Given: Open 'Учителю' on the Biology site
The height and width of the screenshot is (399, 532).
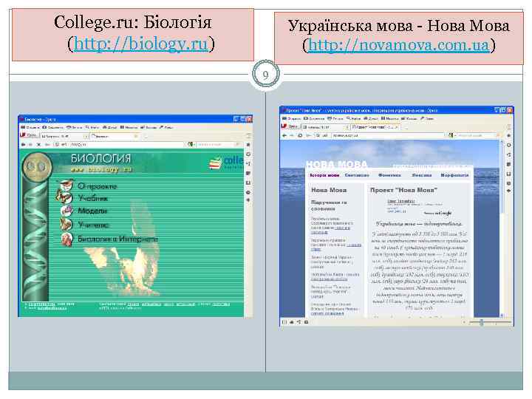Looking at the screenshot, I should click(93, 225).
